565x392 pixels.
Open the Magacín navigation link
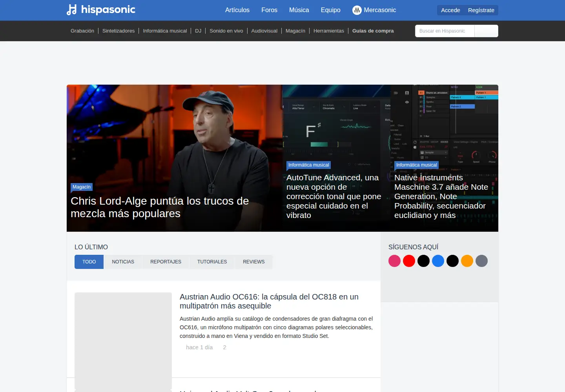point(295,31)
